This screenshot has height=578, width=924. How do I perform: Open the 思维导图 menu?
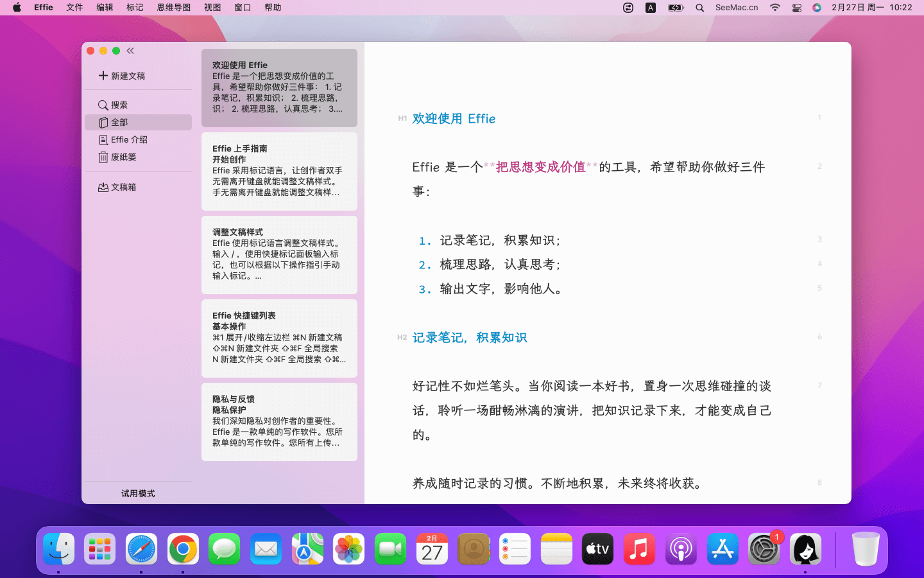[174, 8]
